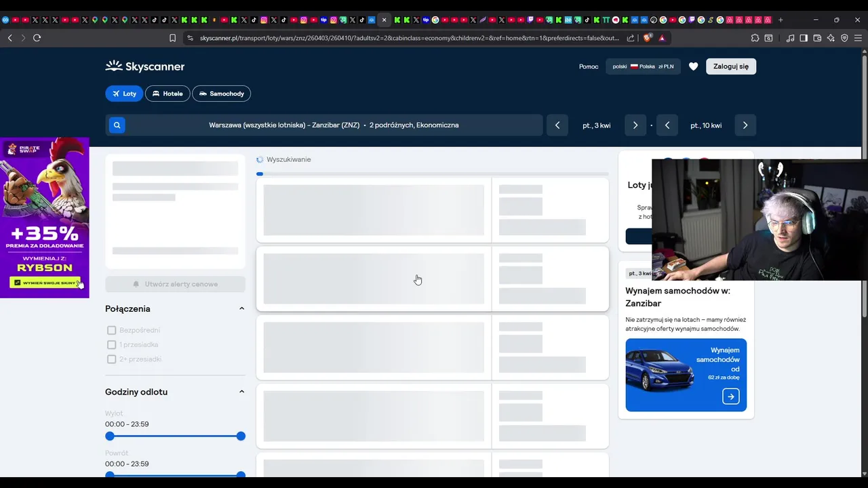868x488 pixels.
Task: Click the Pomoc link
Action: [589, 66]
